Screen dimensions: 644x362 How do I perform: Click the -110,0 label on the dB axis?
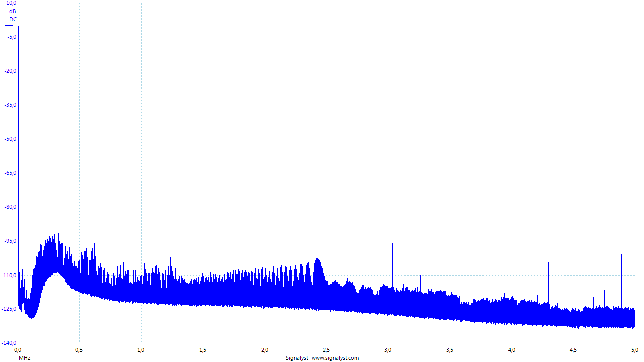pos(9,275)
